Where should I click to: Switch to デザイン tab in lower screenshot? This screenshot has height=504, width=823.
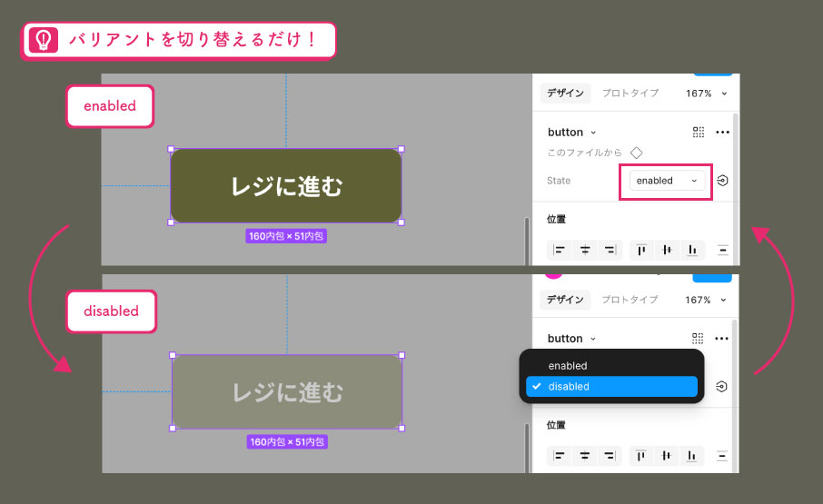click(565, 300)
